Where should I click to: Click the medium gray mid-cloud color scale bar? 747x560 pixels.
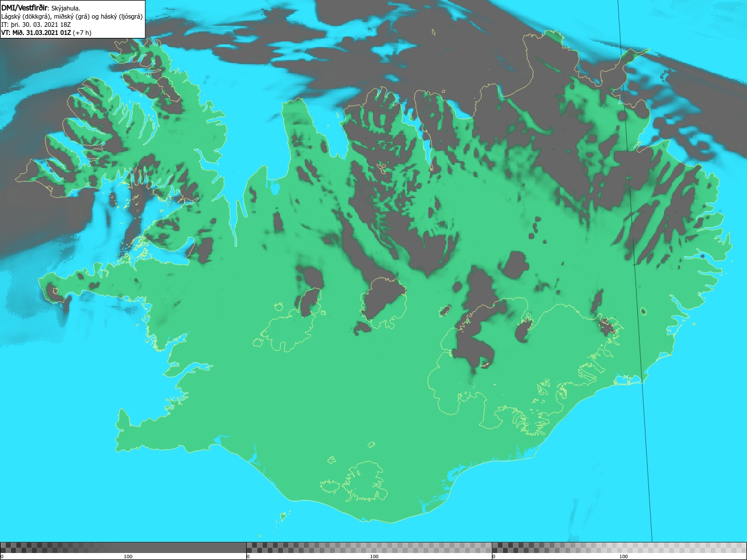click(369, 548)
